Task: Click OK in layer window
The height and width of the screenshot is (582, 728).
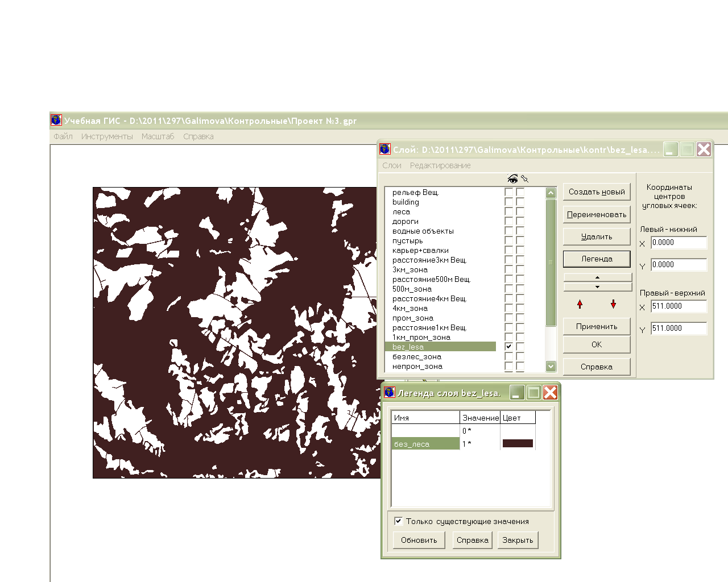Action: point(597,344)
